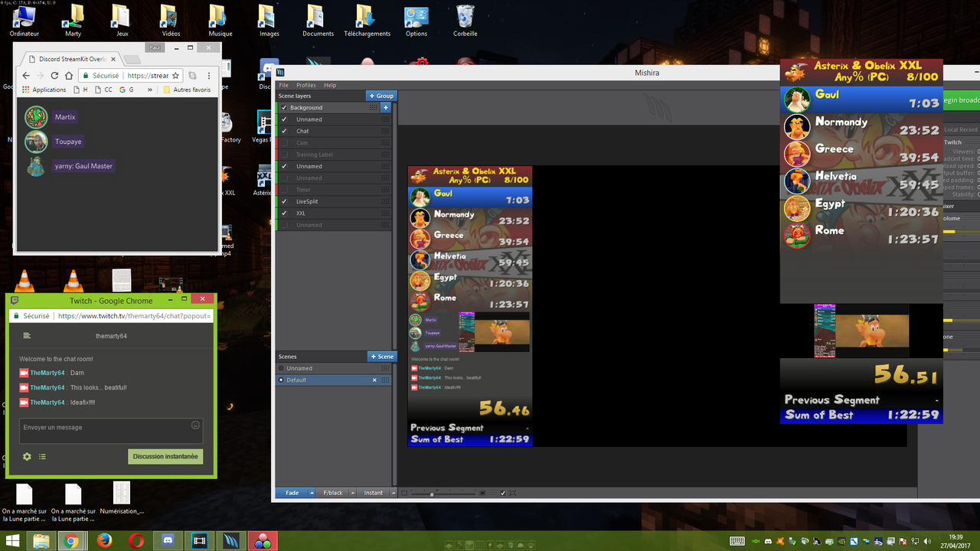Open the Mishira Help menu

330,85
